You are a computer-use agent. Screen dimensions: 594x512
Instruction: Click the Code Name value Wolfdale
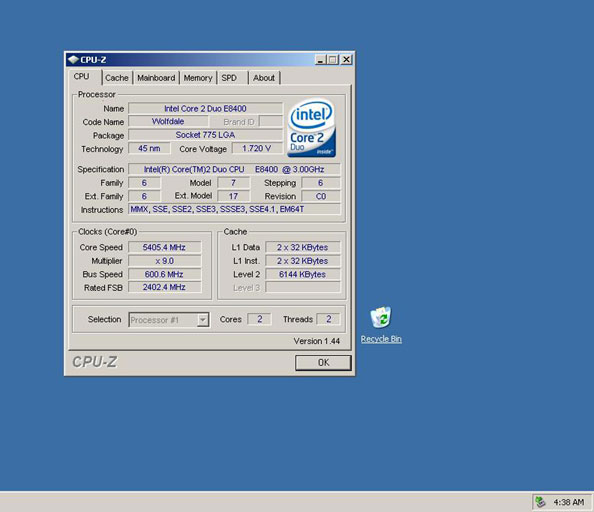pyautogui.click(x=168, y=122)
